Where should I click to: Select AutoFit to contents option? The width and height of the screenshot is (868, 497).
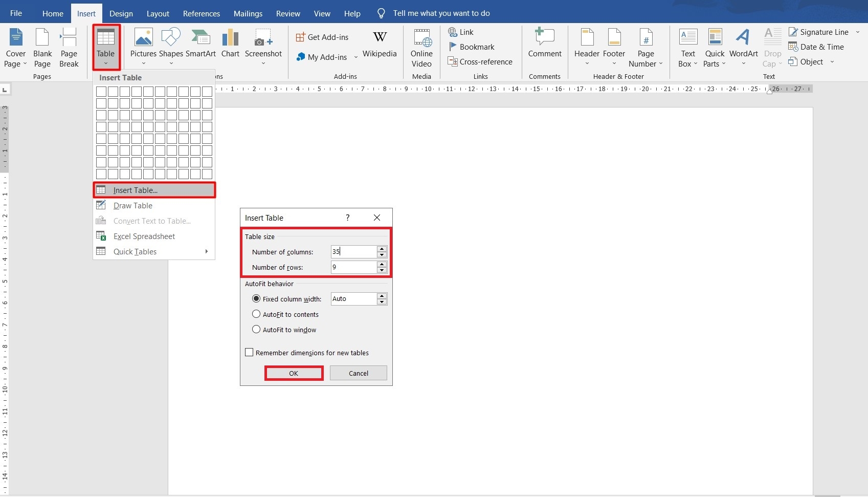coord(256,314)
